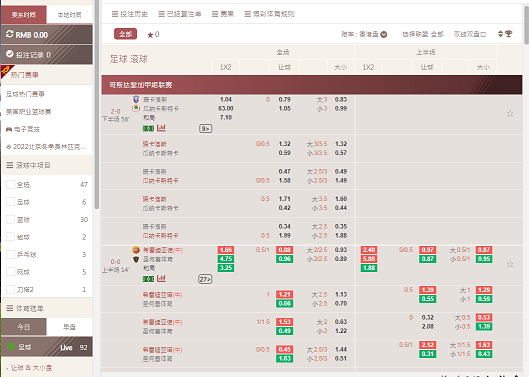Open the 投注历史 bet history link

click(130, 14)
